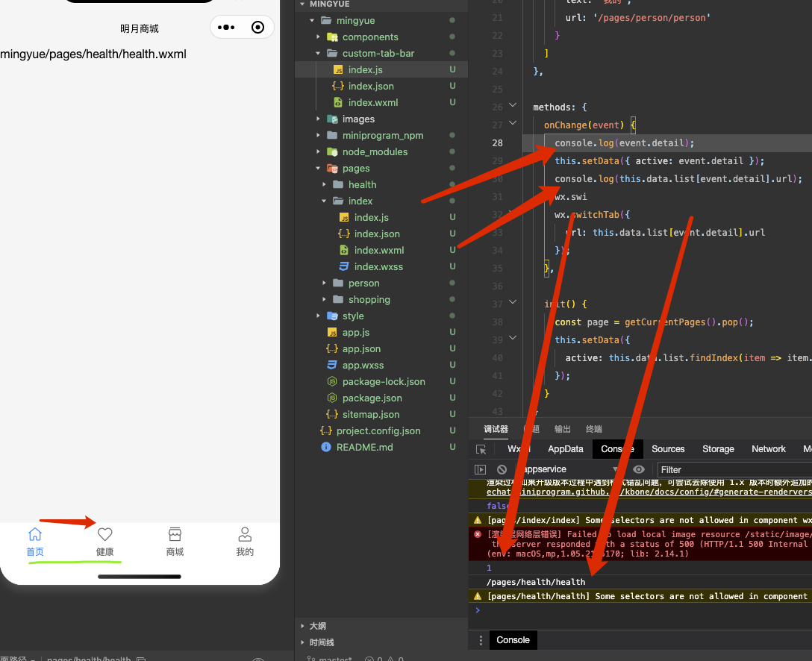Expand the miniprogram_npm folder
Viewport: 812px width, 661px height.
[318, 135]
